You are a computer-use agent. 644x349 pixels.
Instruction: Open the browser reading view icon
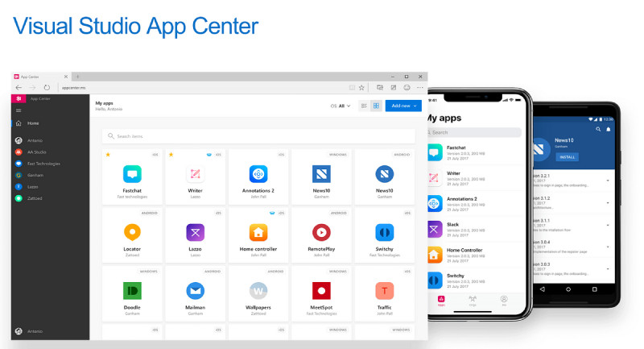point(352,88)
